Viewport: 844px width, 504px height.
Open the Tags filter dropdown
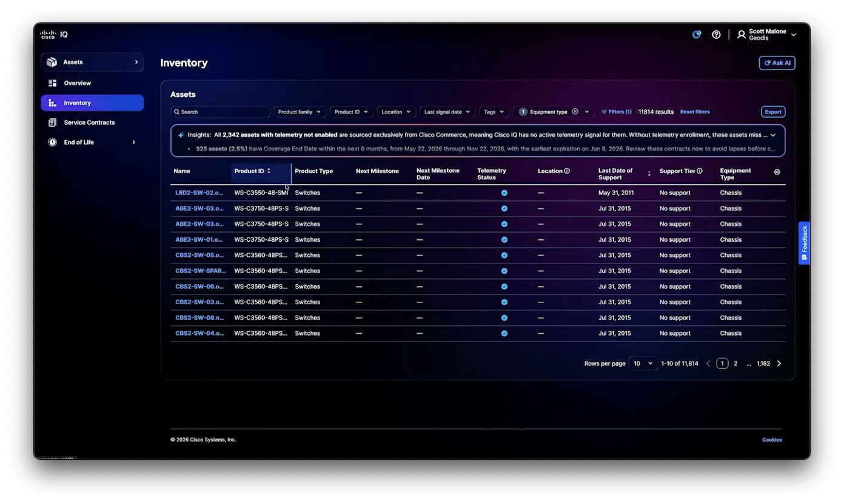pos(494,112)
